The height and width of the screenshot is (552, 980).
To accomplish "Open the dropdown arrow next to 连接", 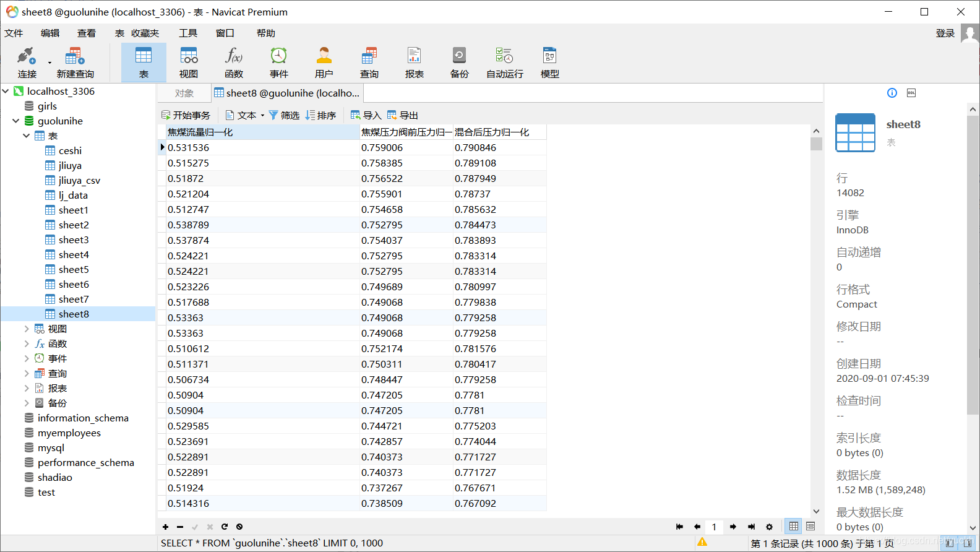I will [49, 63].
